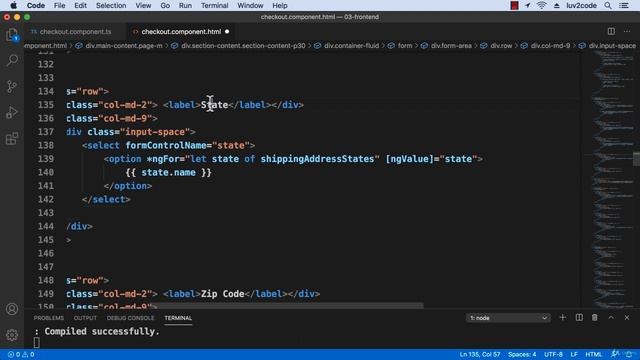Open the Run menu

pos(185,5)
